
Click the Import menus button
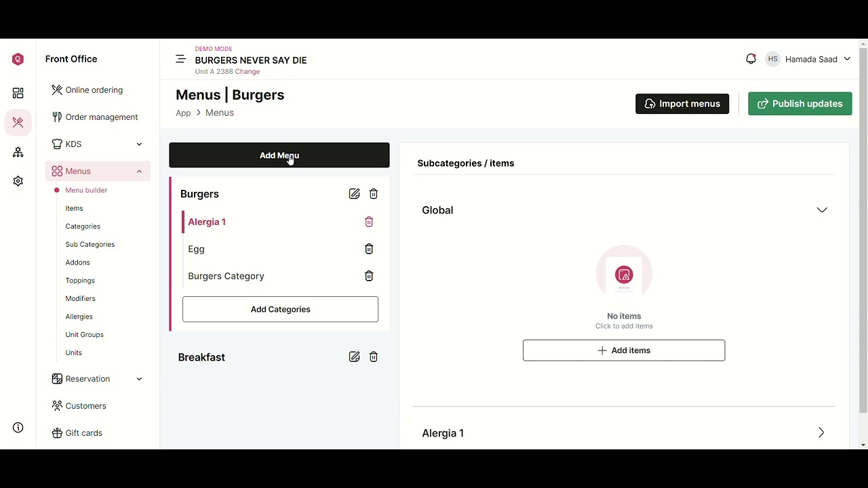pos(682,104)
